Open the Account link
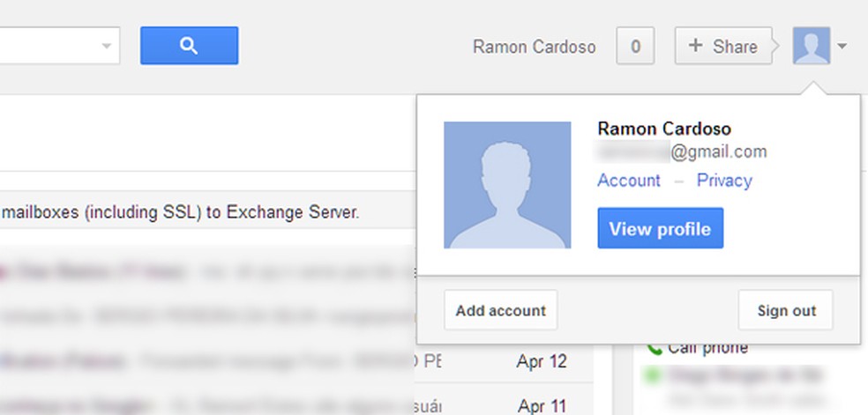The image size is (868, 415). click(629, 181)
